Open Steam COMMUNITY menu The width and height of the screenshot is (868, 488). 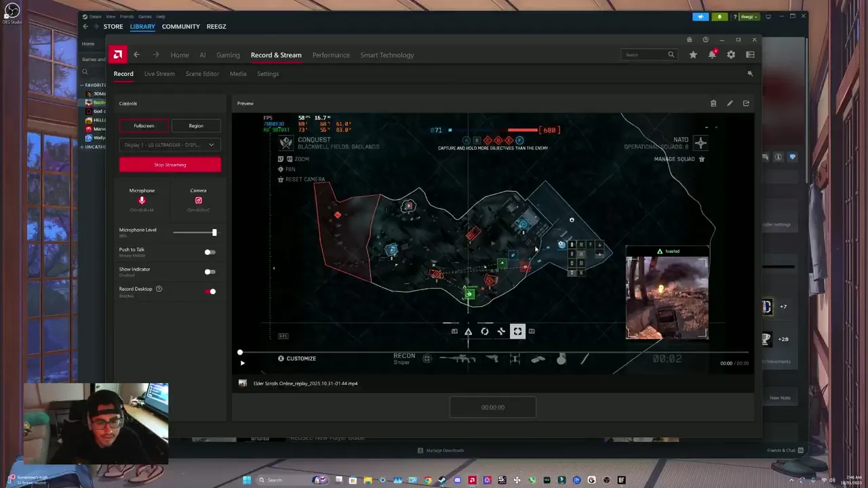click(x=181, y=26)
